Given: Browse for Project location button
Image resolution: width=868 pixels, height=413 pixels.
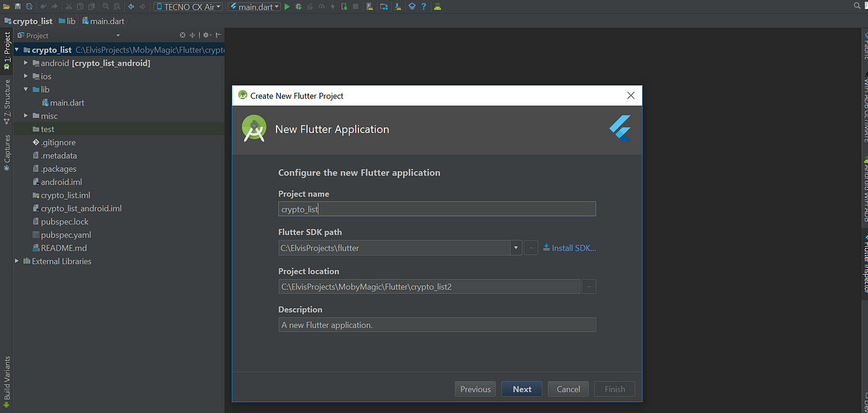Looking at the screenshot, I should (589, 286).
